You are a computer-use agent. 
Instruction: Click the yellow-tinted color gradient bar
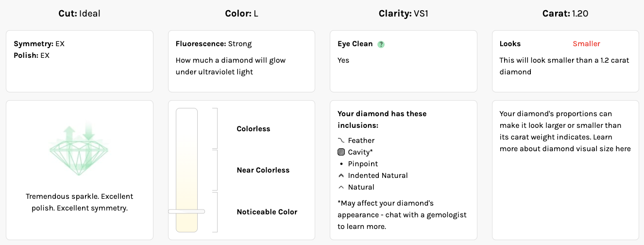(186, 170)
